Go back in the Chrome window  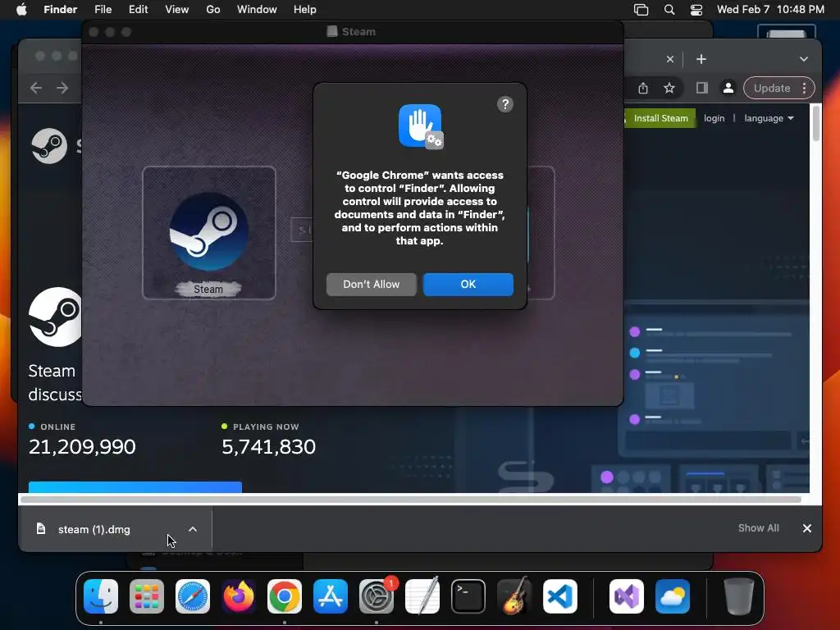click(36, 88)
